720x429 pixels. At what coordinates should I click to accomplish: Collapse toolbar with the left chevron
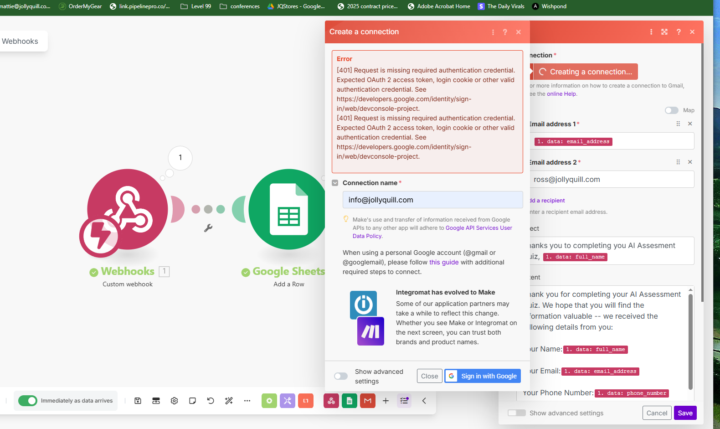click(x=424, y=401)
